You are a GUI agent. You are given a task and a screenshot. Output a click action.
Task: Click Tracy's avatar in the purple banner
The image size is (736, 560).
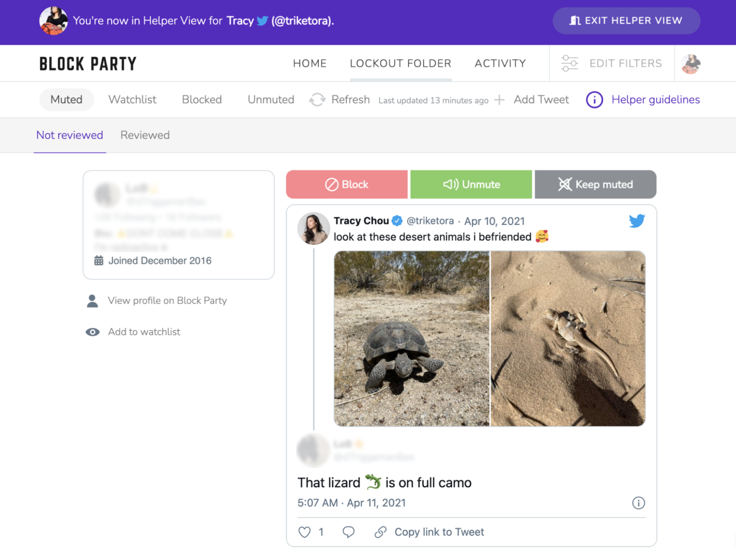coord(53,21)
